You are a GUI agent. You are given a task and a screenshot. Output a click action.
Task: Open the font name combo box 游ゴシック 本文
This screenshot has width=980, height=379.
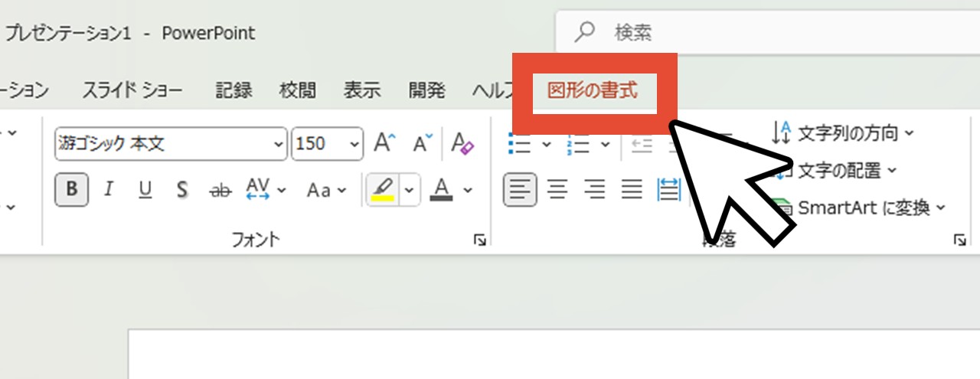[x=170, y=143]
